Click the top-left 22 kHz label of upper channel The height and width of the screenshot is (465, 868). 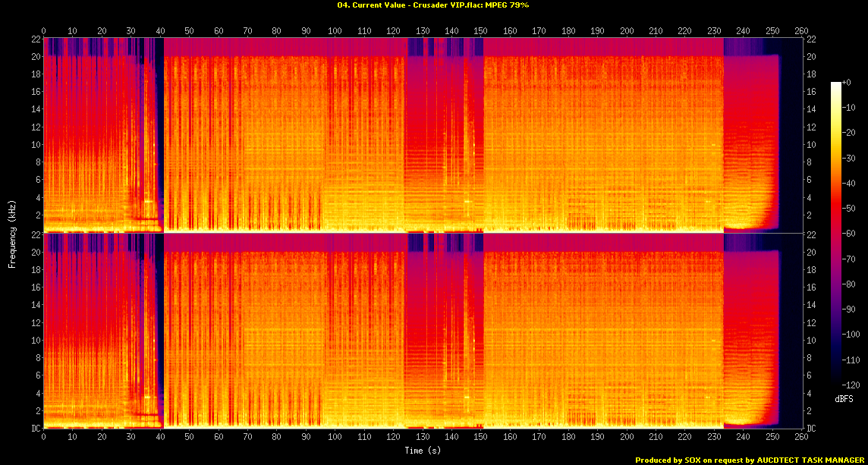coord(36,39)
